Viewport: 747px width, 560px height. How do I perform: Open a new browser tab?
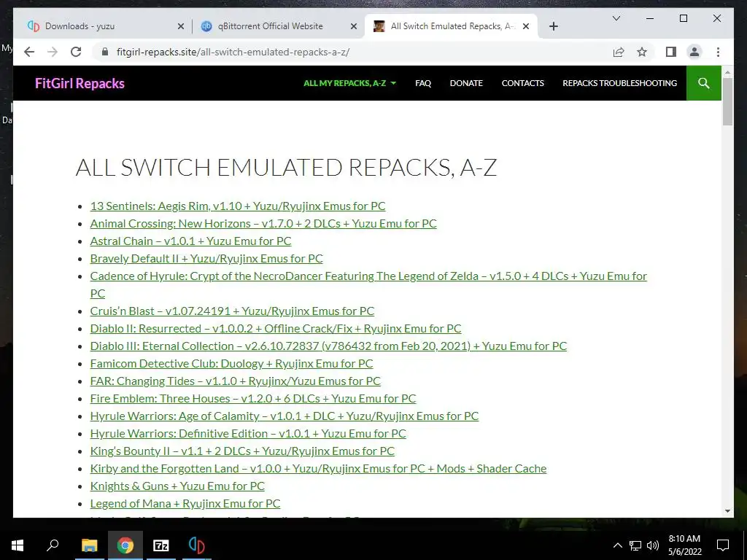(x=553, y=27)
